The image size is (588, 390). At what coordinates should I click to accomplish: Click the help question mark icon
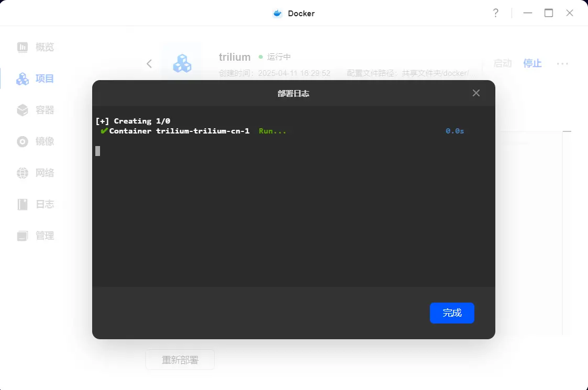coord(495,13)
